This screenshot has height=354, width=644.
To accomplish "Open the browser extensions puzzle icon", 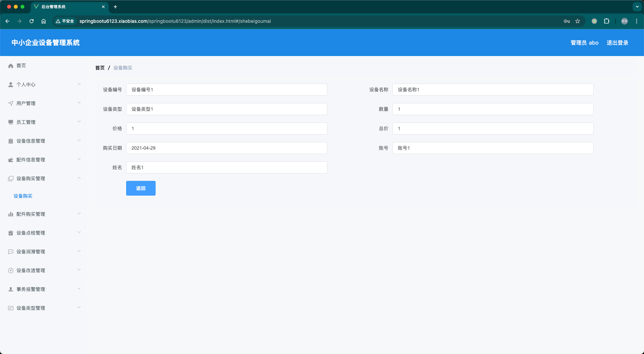I will coord(606,21).
